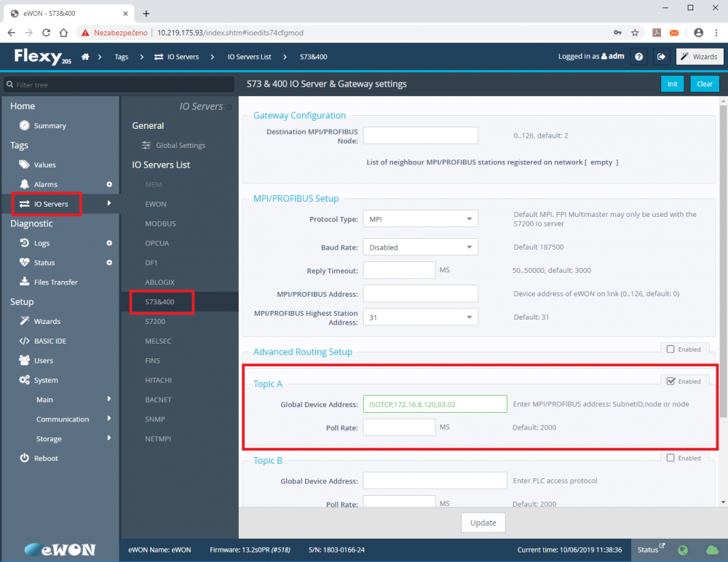This screenshot has height=562, width=728.
Task: Click the Destination MPI/PROFIBUS Node field
Action: coord(421,135)
